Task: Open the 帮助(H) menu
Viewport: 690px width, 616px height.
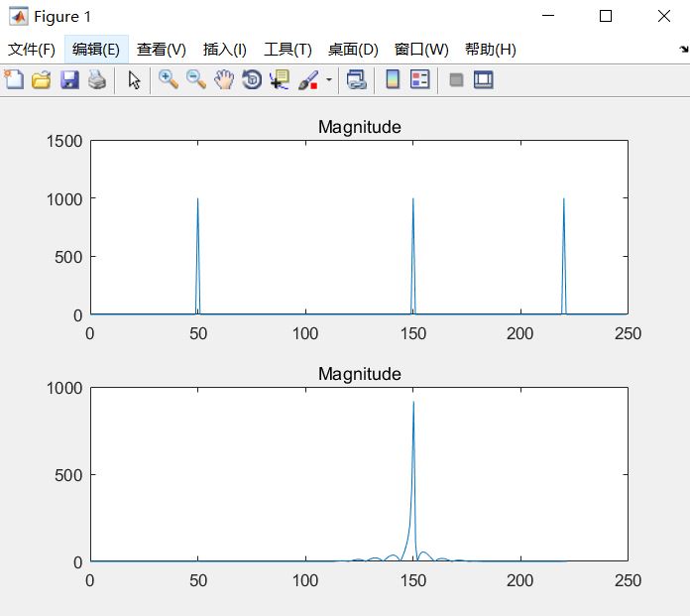Action: [490, 50]
